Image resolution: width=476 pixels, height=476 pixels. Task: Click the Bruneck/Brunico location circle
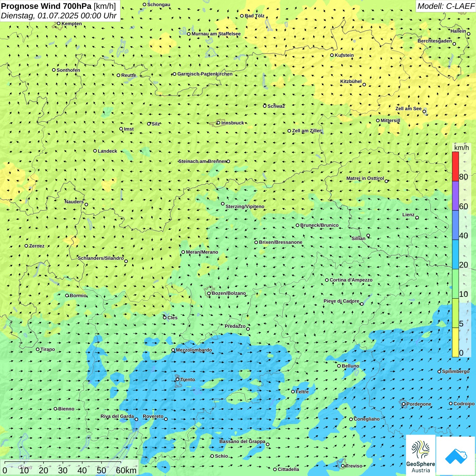[x=297, y=225]
